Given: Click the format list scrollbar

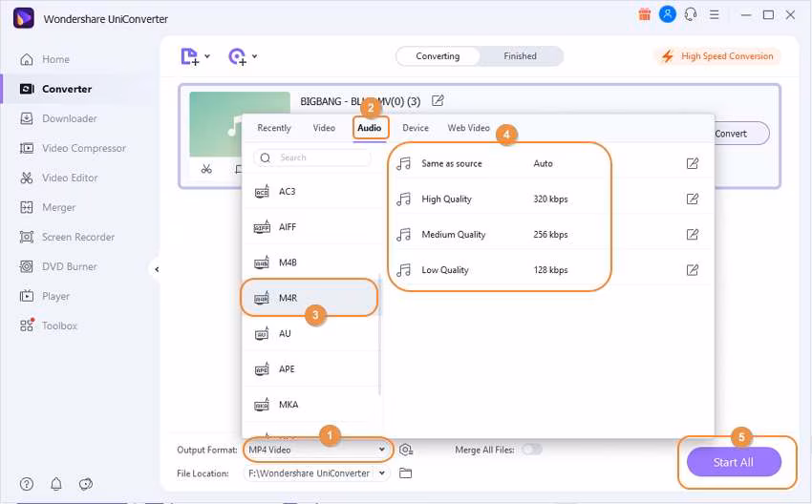Looking at the screenshot, I should point(379,334).
